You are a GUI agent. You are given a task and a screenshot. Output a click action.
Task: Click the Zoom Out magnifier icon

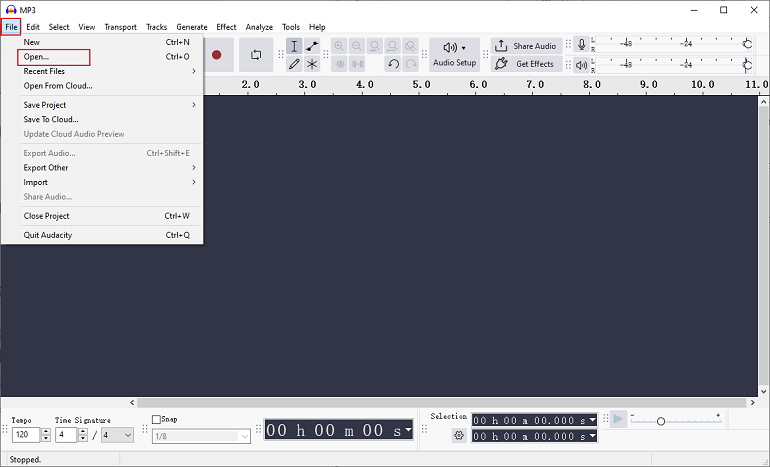point(357,47)
